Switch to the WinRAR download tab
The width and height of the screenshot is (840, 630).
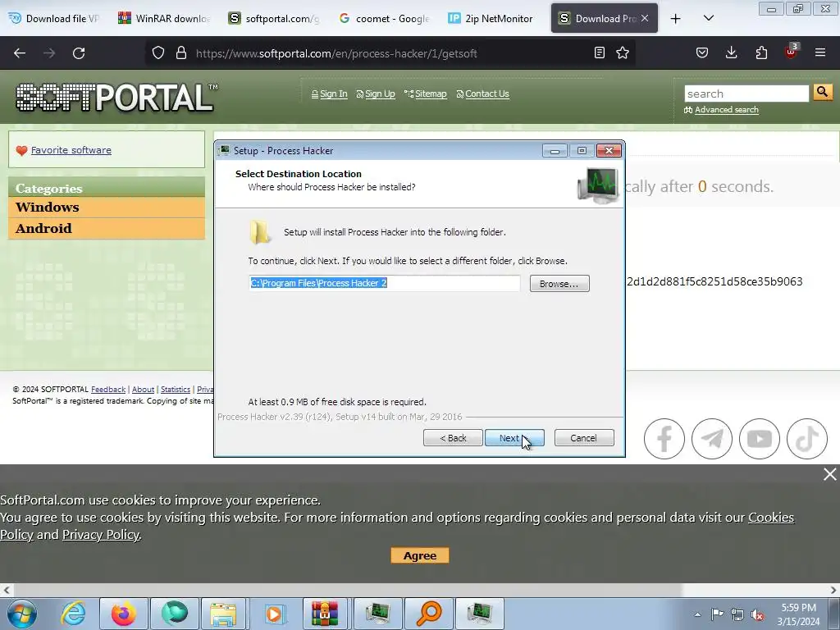pyautogui.click(x=164, y=19)
